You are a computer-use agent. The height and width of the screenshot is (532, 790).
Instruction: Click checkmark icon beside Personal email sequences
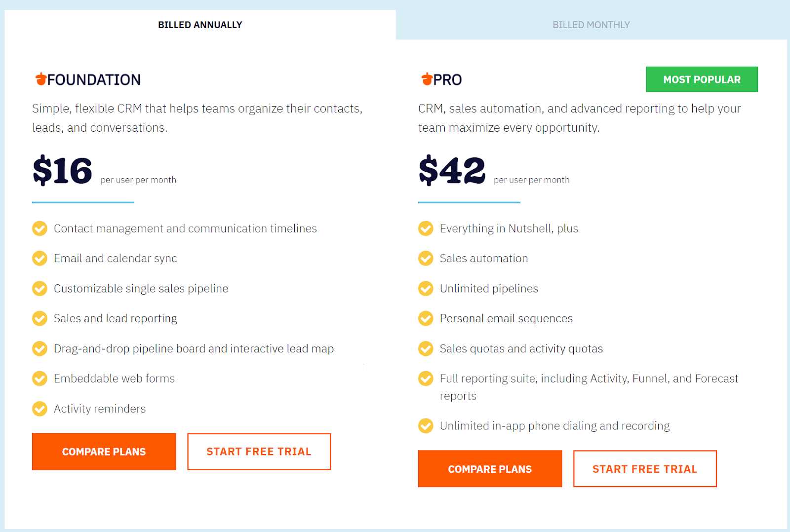(426, 318)
